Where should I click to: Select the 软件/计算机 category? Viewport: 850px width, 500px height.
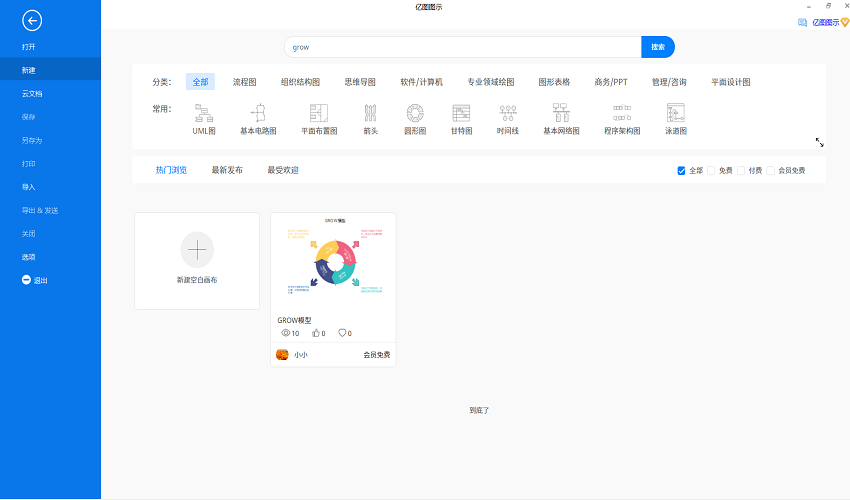[x=421, y=82]
